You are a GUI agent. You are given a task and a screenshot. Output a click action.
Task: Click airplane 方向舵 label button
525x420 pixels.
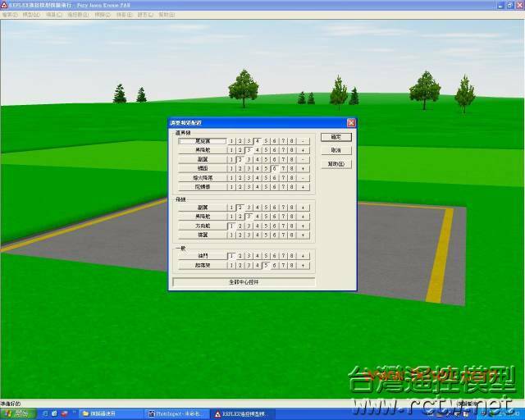tap(203, 226)
